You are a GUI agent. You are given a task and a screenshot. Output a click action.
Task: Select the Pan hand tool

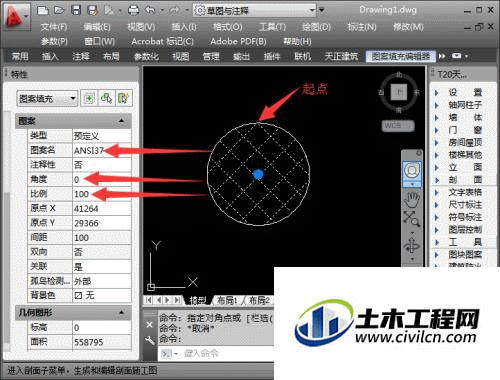pos(412,200)
